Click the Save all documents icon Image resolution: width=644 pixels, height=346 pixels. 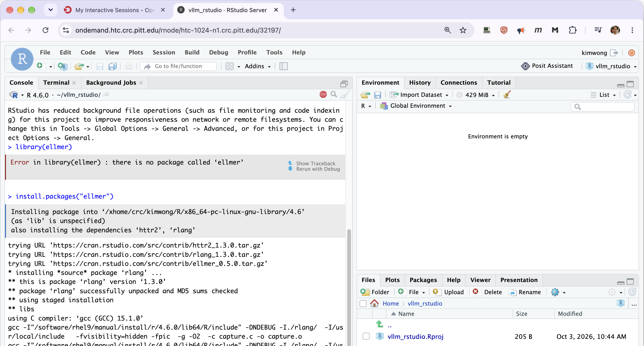[112, 66]
